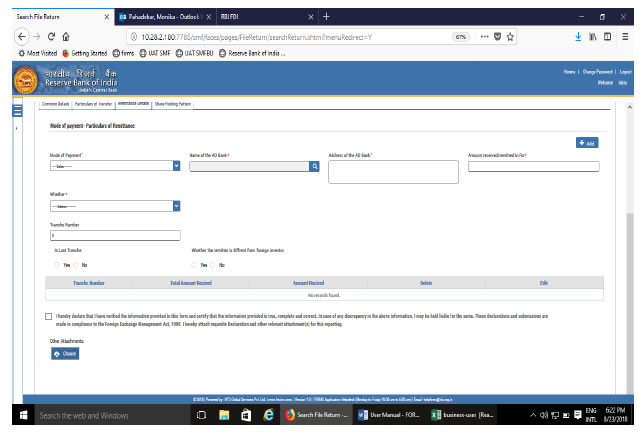
Task: Switch to the Common Details tab
Action: 58,103
